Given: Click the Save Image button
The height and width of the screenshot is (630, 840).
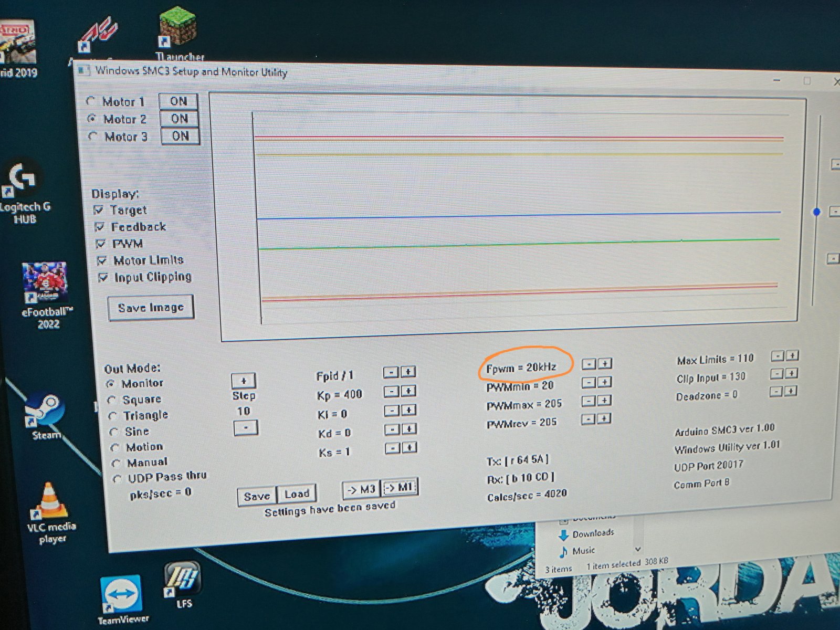Looking at the screenshot, I should [151, 308].
